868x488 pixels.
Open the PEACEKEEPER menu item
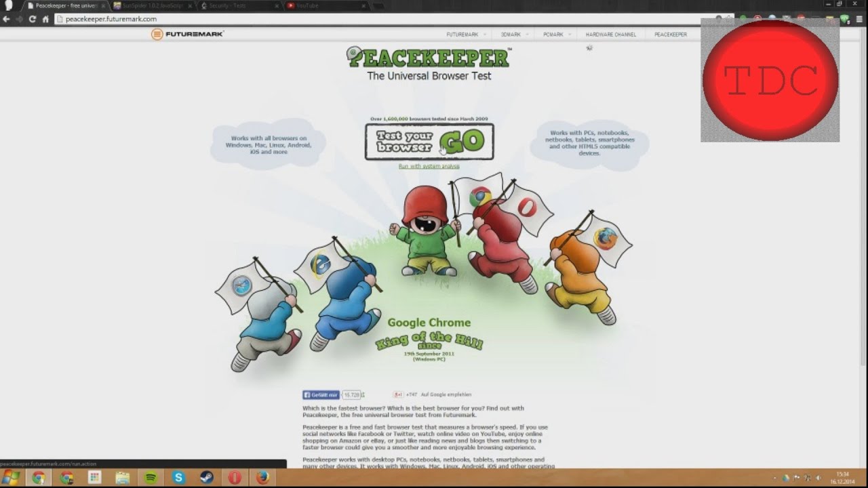(x=671, y=35)
